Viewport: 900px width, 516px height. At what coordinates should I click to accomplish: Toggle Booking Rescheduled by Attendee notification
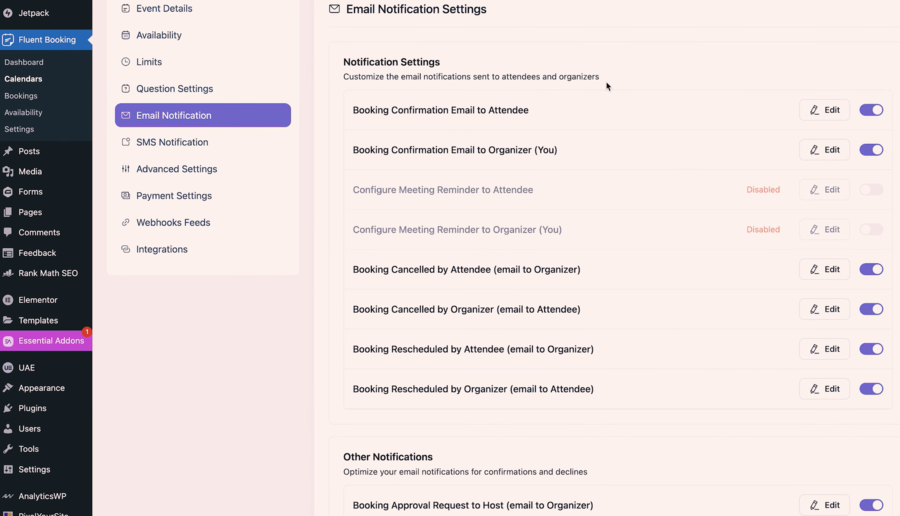pos(871,349)
